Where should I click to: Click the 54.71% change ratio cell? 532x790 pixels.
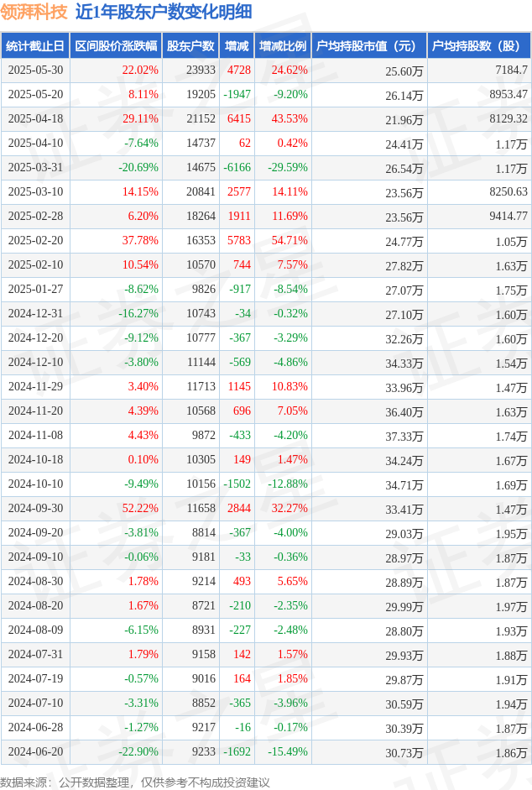click(x=289, y=240)
